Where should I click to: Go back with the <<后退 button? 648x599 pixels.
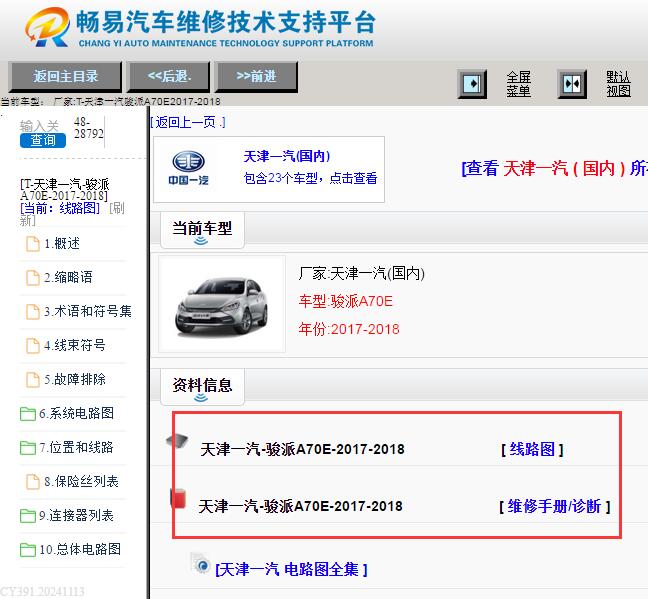click(x=169, y=76)
